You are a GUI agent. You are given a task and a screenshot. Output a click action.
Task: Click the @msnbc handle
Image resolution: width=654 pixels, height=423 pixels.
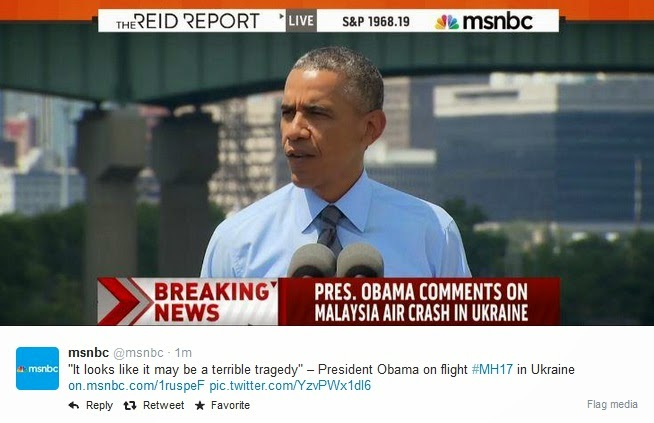pyautogui.click(x=138, y=353)
